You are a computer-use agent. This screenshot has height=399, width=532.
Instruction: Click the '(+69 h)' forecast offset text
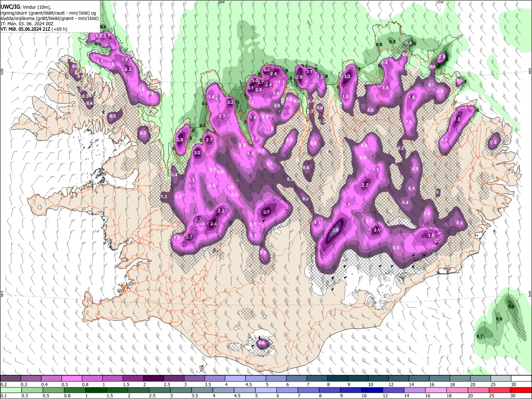pos(59,30)
